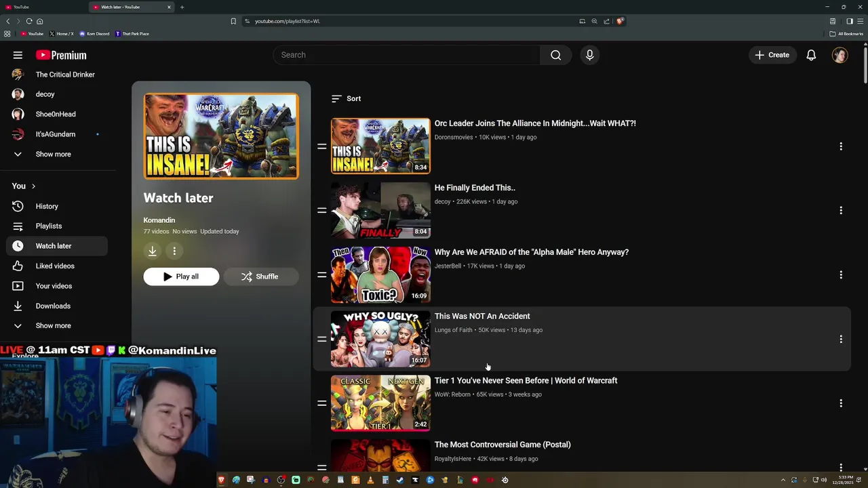
Task: Reload the page in browser toolbar
Action: point(29,21)
